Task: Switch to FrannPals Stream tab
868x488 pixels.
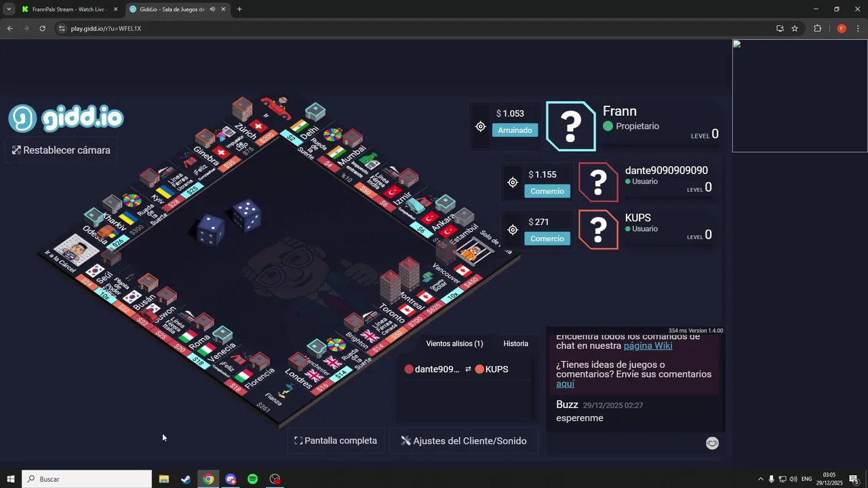Action: tap(68, 9)
